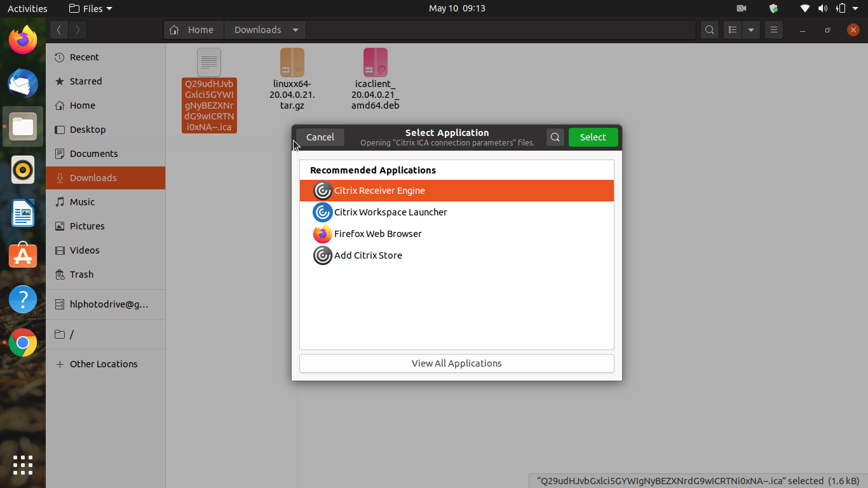
Task: Choose Firefox Web Browser in the list
Action: [457, 234]
